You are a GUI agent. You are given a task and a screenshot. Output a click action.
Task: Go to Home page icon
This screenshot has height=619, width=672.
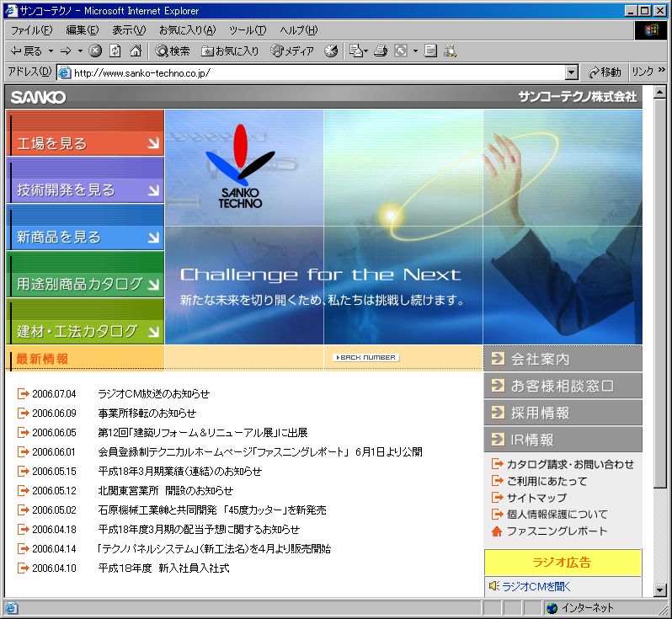pos(136,51)
